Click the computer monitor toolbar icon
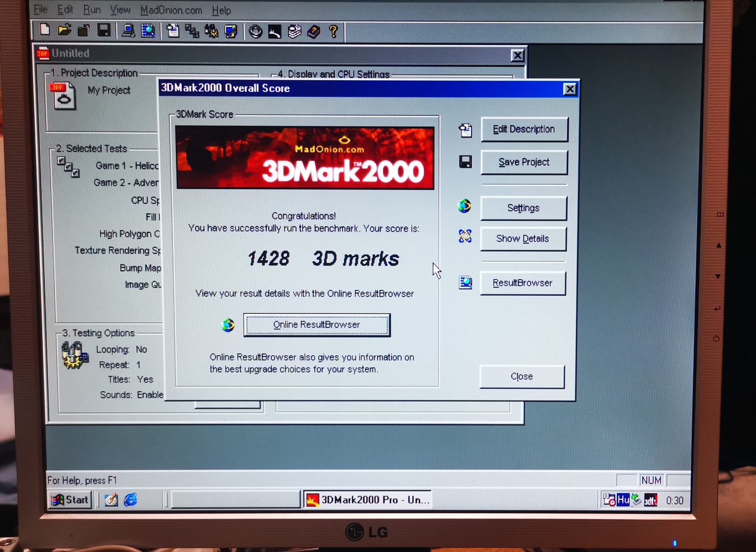This screenshot has width=756, height=552. [129, 31]
